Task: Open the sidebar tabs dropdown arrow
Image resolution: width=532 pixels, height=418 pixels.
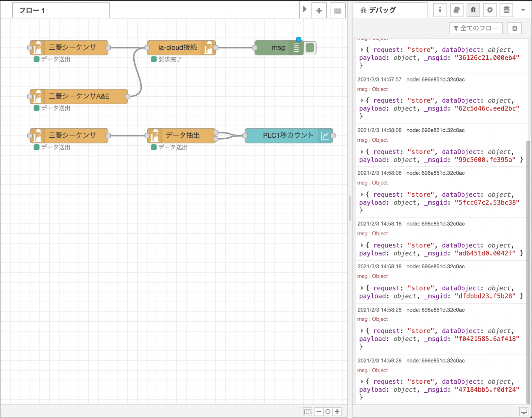Action: tap(523, 10)
